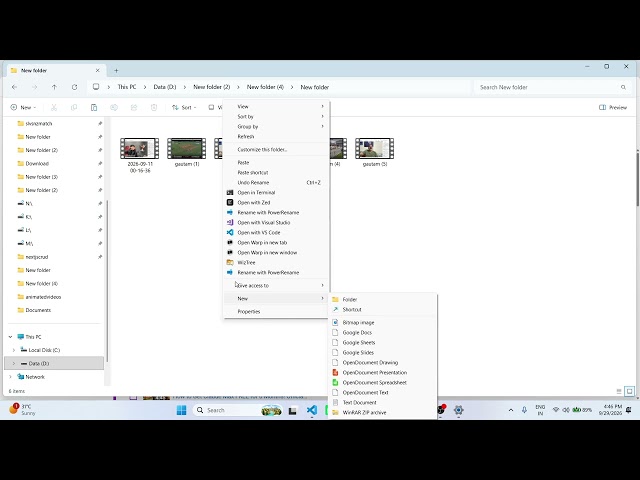Choose Open Warp in new tab
The height and width of the screenshot is (480, 640).
[x=276, y=242]
